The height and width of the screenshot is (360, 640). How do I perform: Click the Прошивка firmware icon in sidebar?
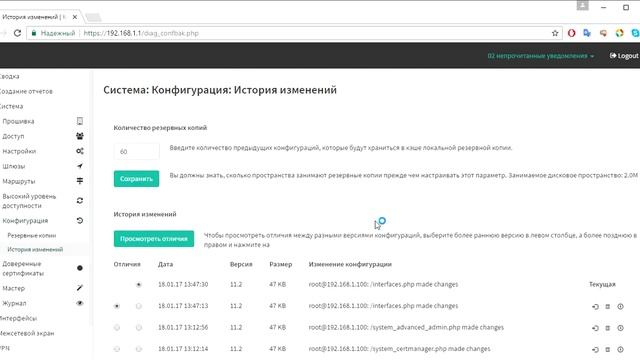tap(80, 121)
